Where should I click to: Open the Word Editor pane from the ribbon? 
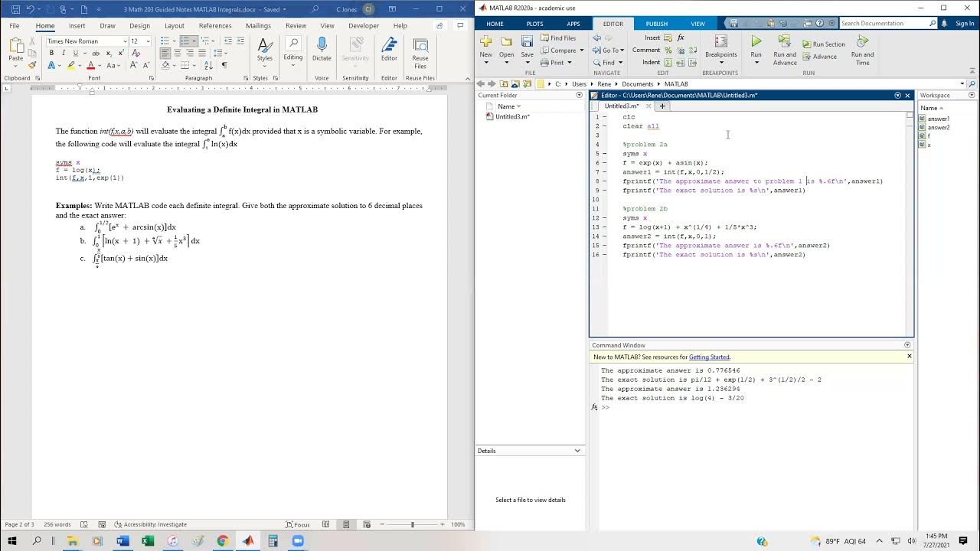(x=389, y=51)
